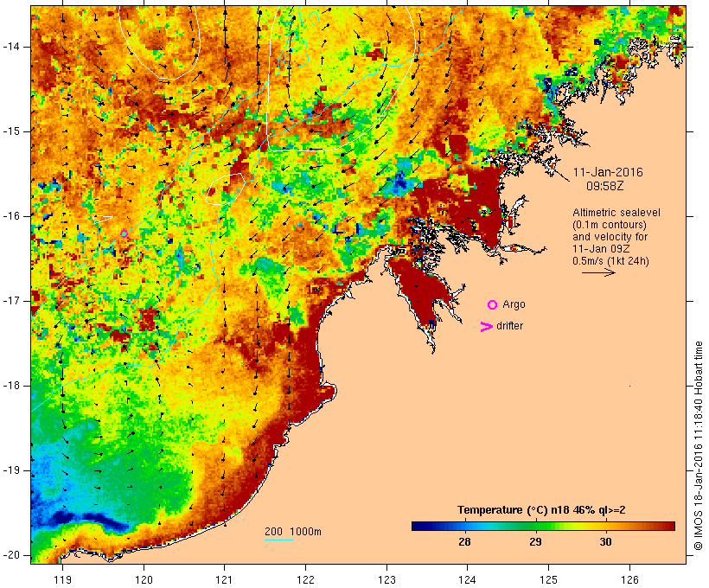Click the '-15' latitude axis label
This screenshot has height=588, width=709.
[11, 131]
